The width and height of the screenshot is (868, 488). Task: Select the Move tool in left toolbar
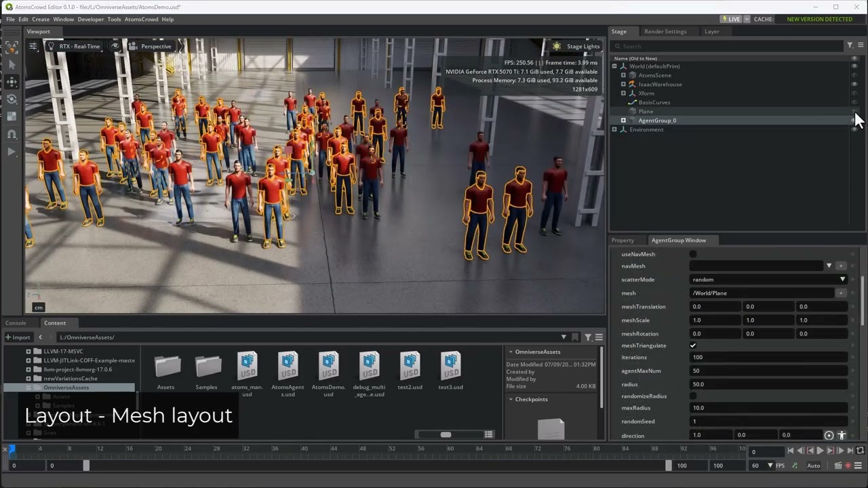(x=12, y=81)
